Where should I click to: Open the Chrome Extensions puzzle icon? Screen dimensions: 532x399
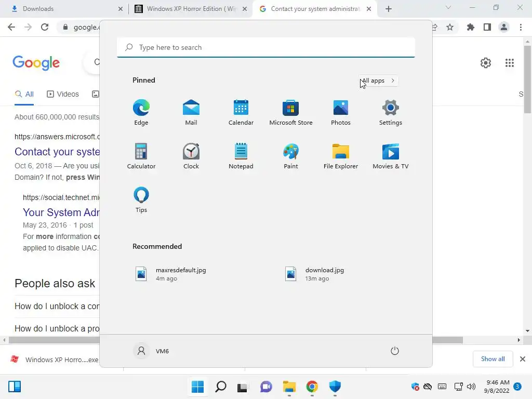471,27
